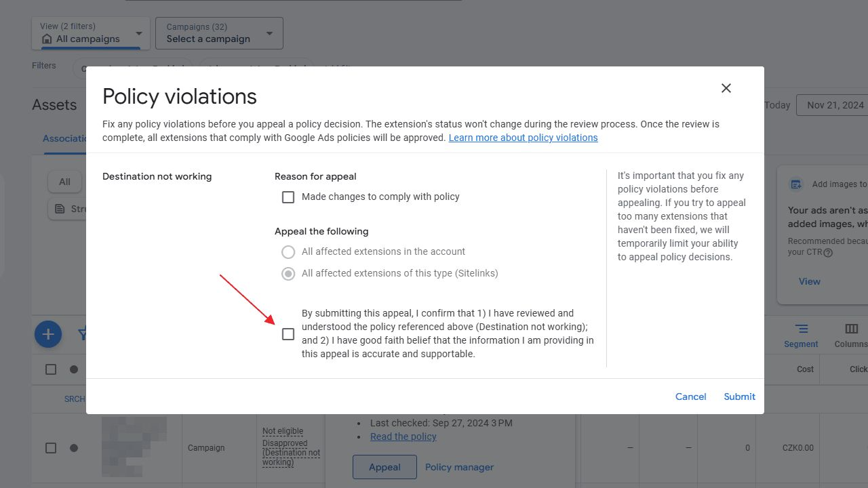Screen dimensions: 868x488
Task: Follow the 'Read the policy' link
Action: click(403, 436)
